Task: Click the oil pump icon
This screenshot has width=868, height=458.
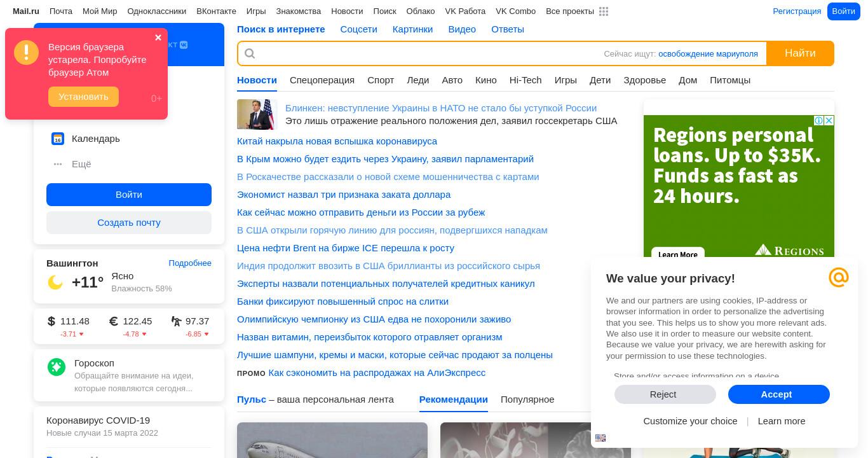Action: [176, 321]
